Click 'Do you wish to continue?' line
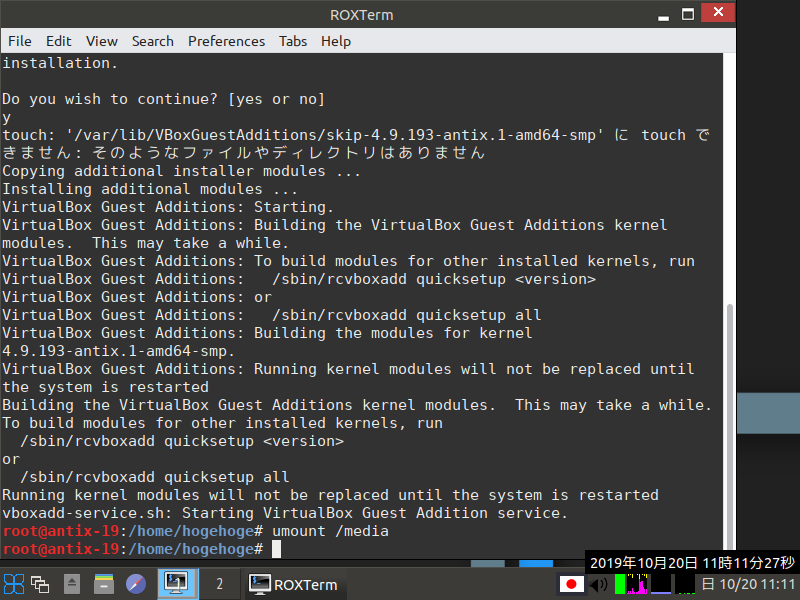800x600 pixels. click(163, 99)
